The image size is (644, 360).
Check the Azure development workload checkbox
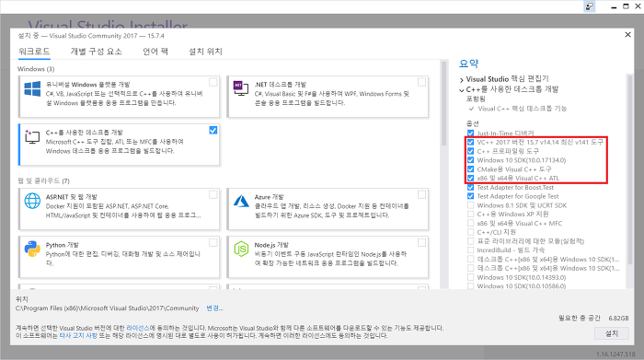coord(421,194)
